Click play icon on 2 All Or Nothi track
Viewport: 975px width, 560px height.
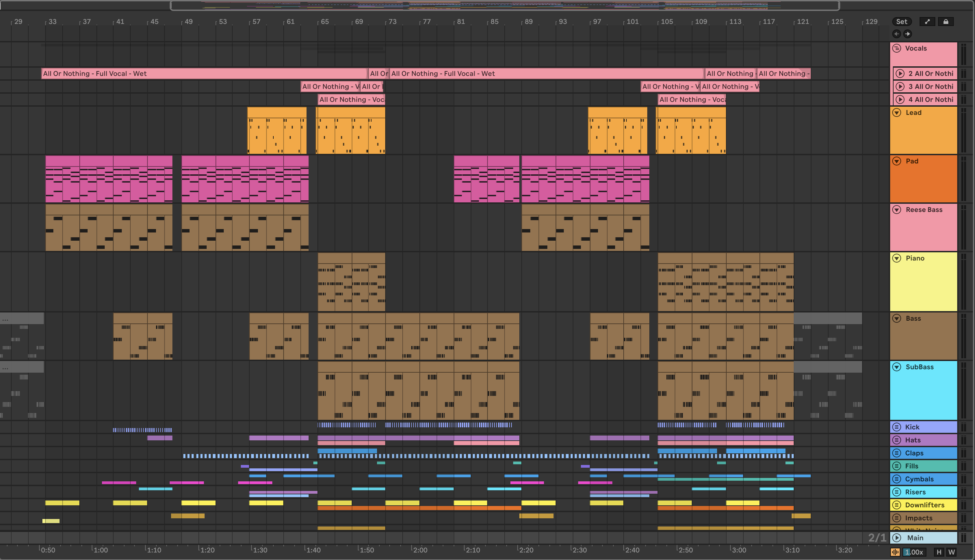click(900, 74)
